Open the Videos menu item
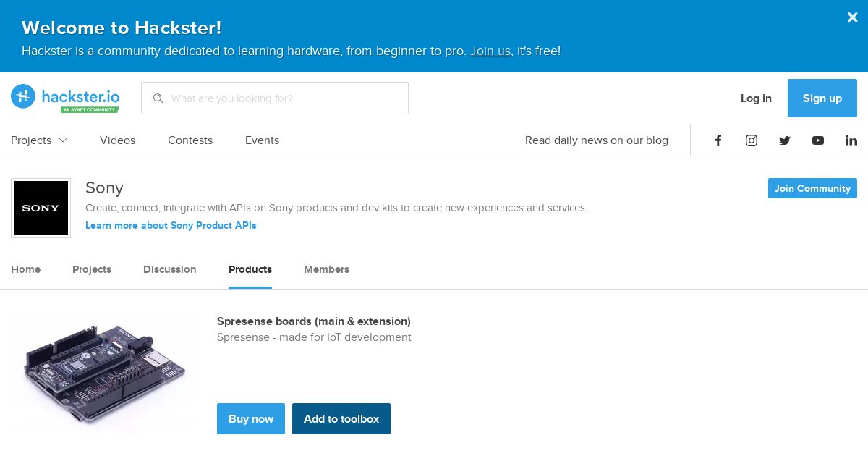The width and height of the screenshot is (868, 456). 118,140
